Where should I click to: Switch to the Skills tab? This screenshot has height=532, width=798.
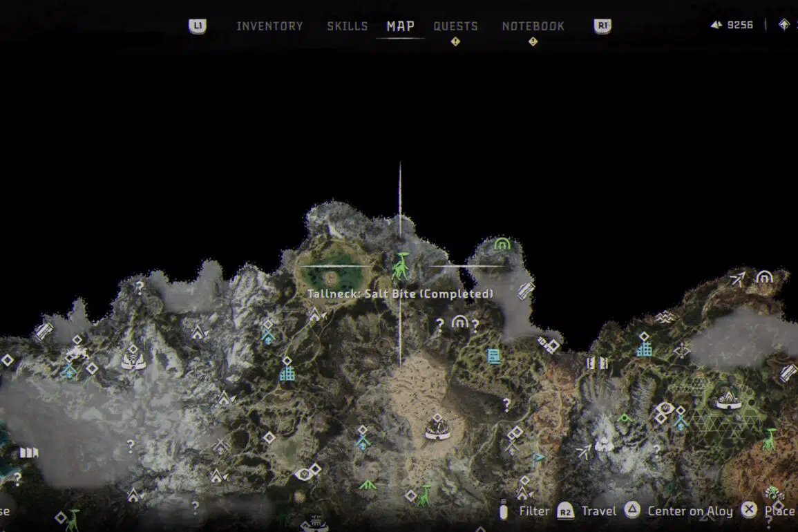[347, 26]
